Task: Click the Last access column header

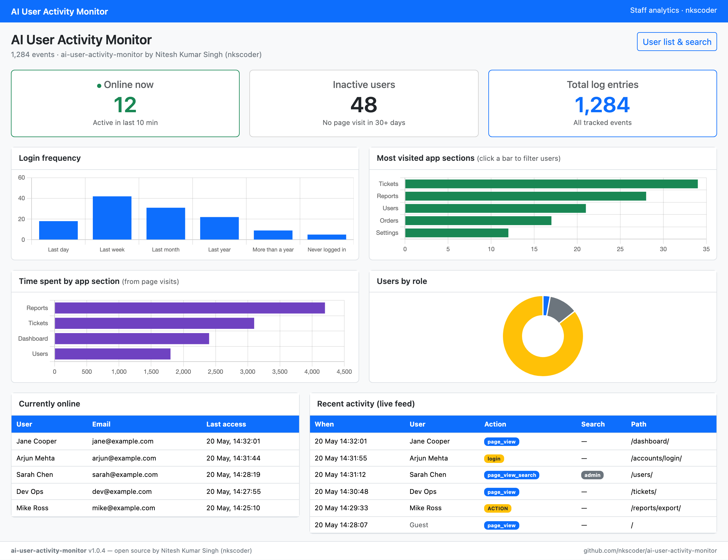Action: (226, 424)
